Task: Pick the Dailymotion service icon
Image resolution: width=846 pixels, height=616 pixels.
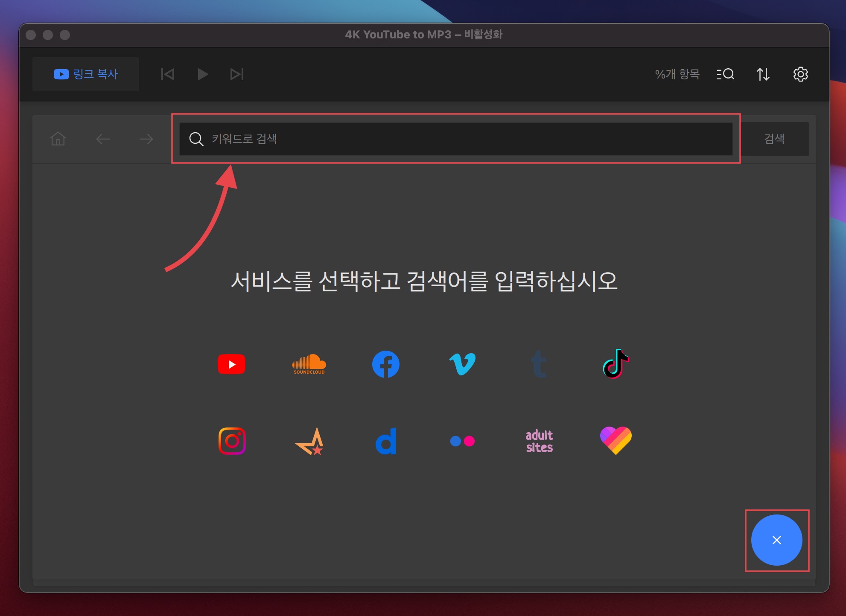Action: coord(385,441)
